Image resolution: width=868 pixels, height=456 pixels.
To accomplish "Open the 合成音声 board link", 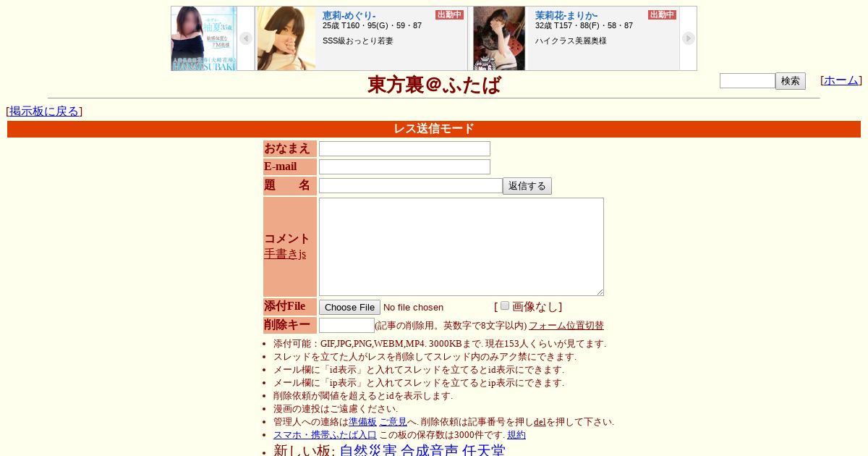I will point(430,451).
